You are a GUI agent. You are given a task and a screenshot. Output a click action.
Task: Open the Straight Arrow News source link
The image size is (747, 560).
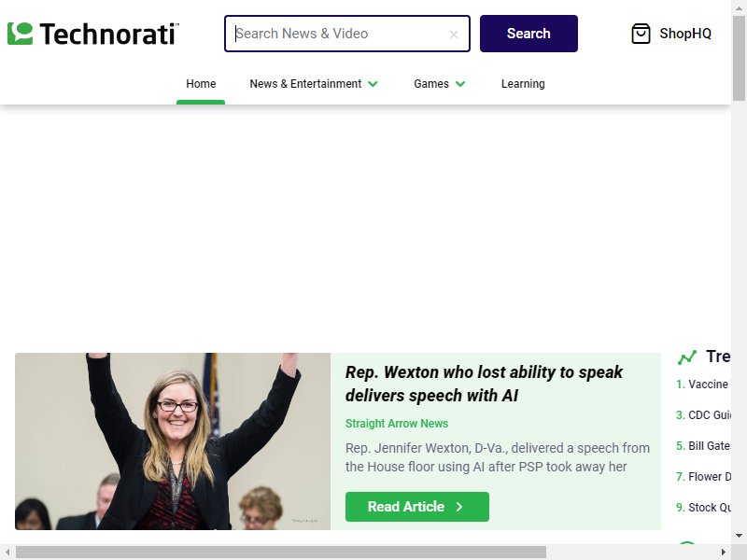(x=396, y=424)
